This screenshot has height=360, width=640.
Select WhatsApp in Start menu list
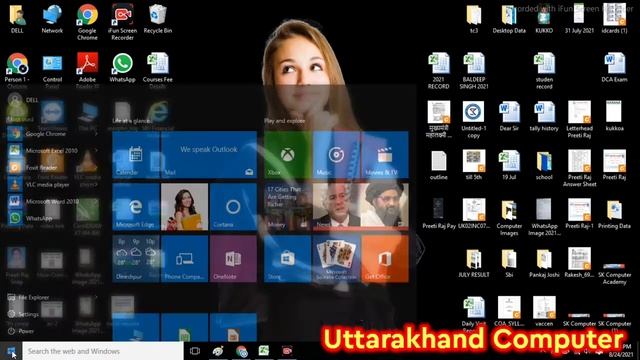[53, 218]
